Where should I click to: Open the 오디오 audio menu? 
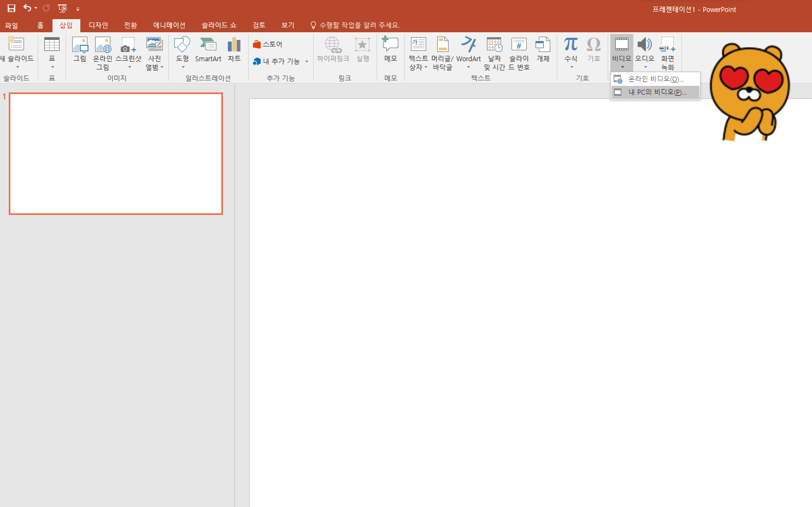click(x=645, y=53)
